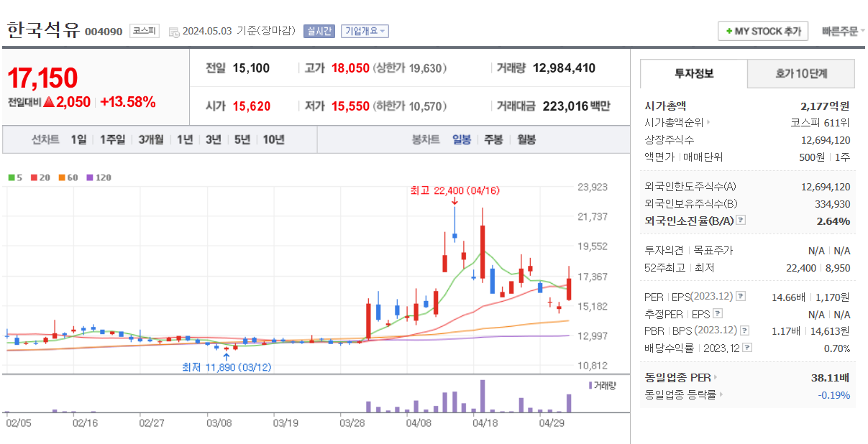Click the 04/18 date axis label
Screen dimensions: 868x444
pyautogui.click(x=485, y=423)
